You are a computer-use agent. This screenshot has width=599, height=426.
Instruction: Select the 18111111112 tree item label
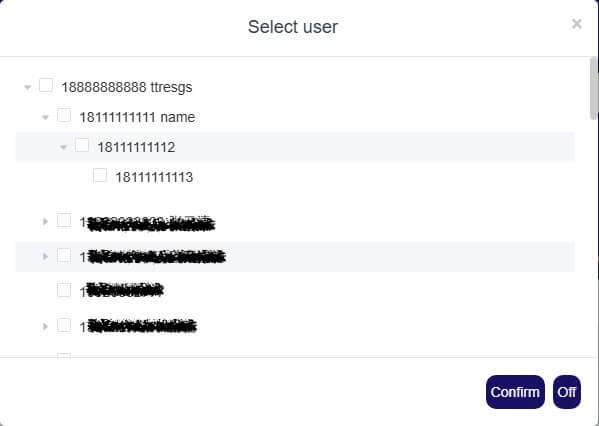pos(136,147)
